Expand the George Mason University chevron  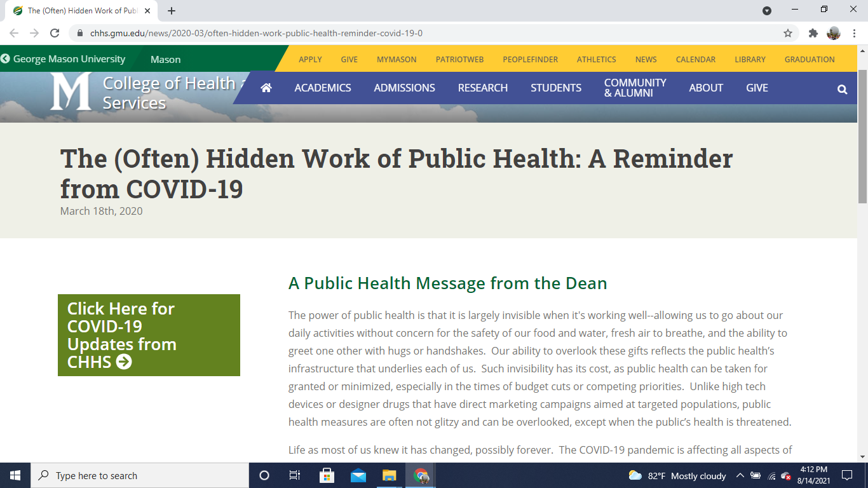(6, 59)
